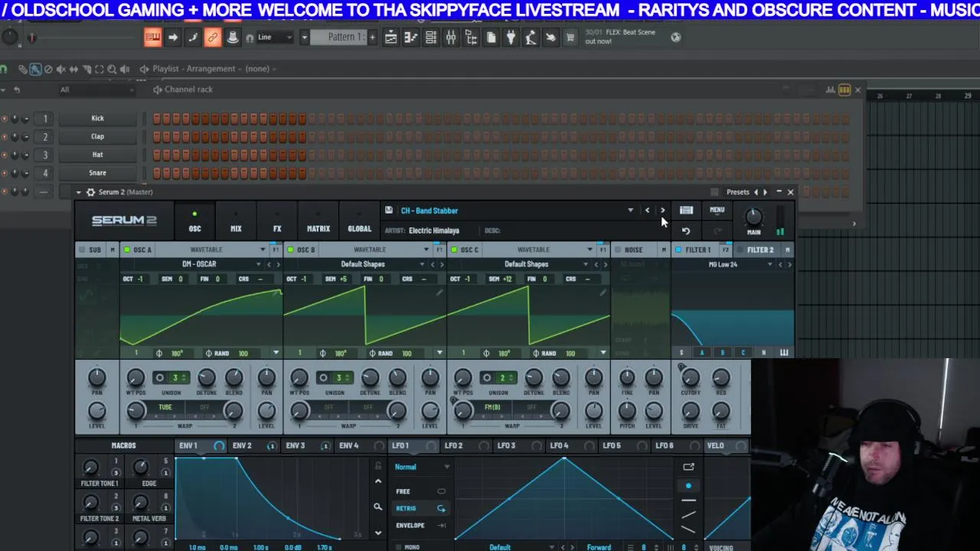The width and height of the screenshot is (980, 551).
Task: Open Serum 2 plugin settings gear icon
Action: 90,192
